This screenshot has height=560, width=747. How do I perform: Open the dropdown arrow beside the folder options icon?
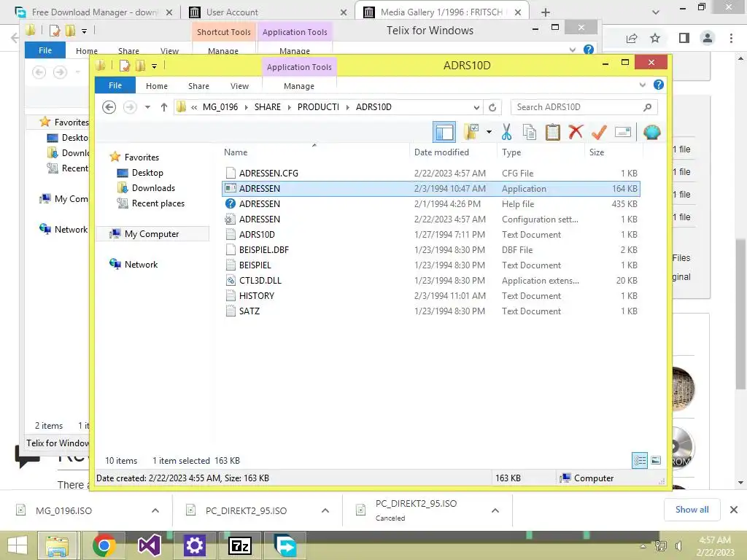pyautogui.click(x=489, y=133)
